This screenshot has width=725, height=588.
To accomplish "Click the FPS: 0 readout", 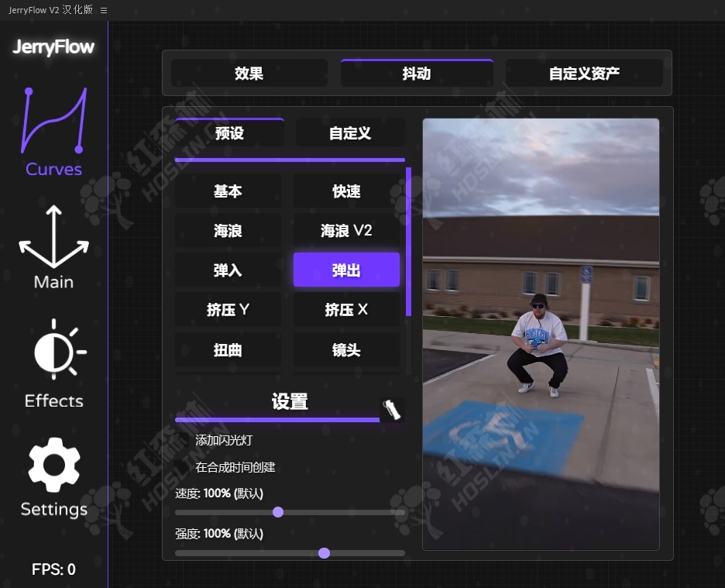I will click(x=53, y=569).
